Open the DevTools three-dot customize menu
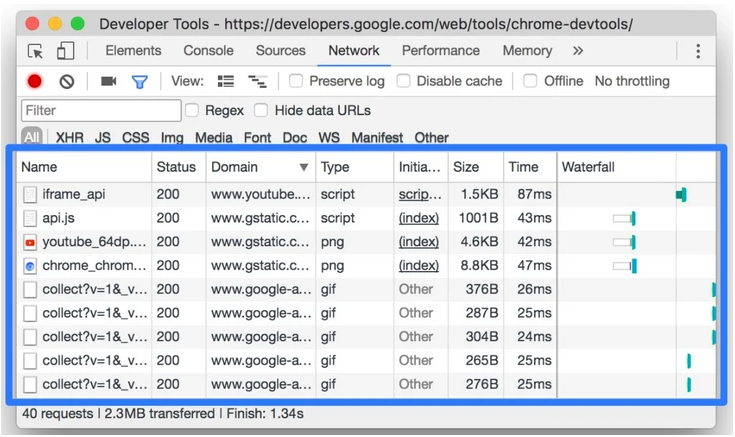Viewport: 735px width, 437px height. pyautogui.click(x=698, y=51)
